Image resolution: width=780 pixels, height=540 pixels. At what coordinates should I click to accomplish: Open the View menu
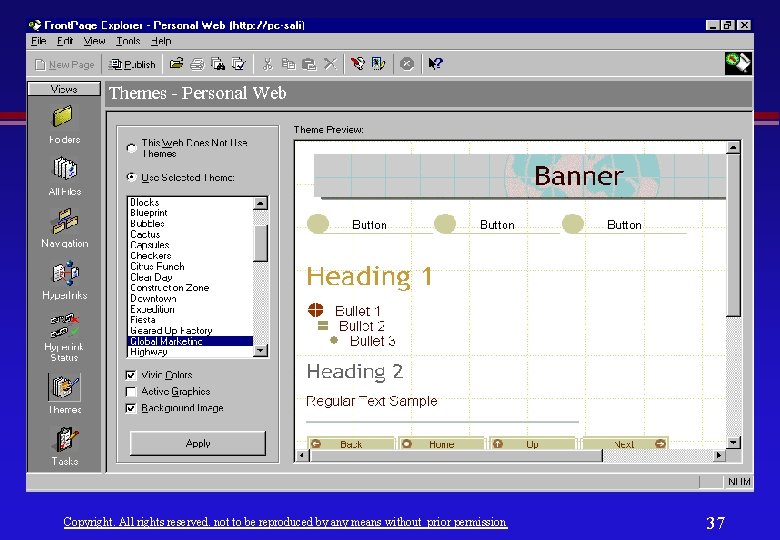pyautogui.click(x=94, y=41)
